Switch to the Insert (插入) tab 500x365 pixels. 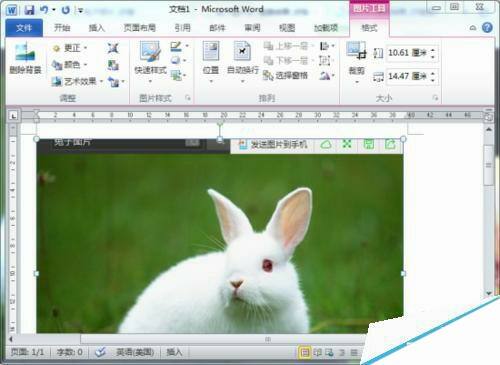tap(97, 28)
